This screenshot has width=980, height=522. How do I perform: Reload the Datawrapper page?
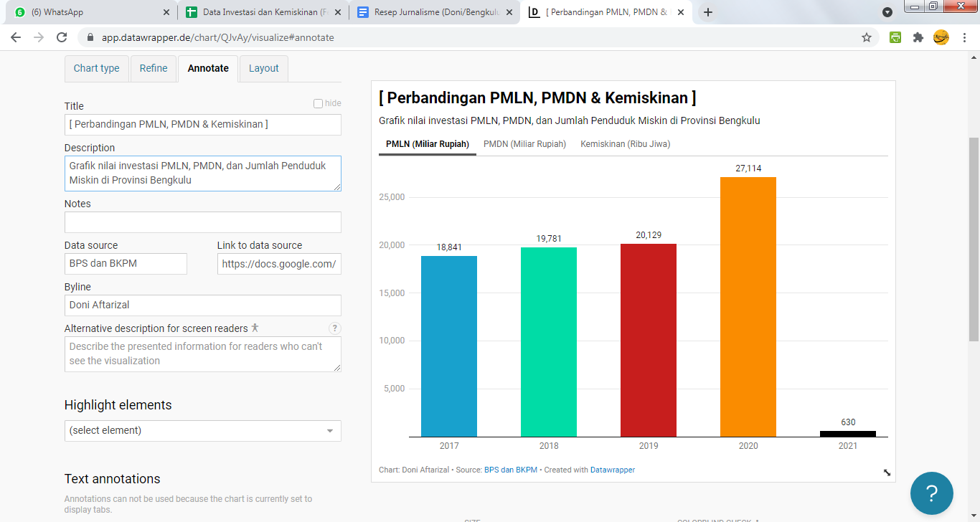[62, 37]
